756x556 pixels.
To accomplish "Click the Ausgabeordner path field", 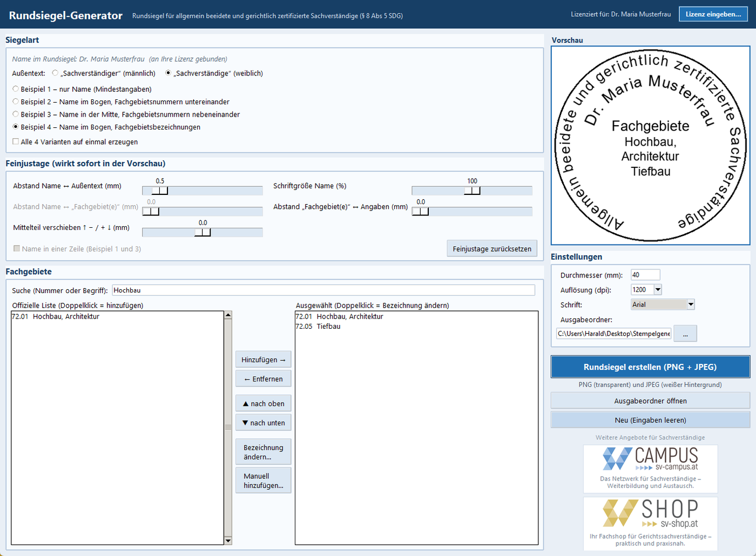I will coord(613,334).
